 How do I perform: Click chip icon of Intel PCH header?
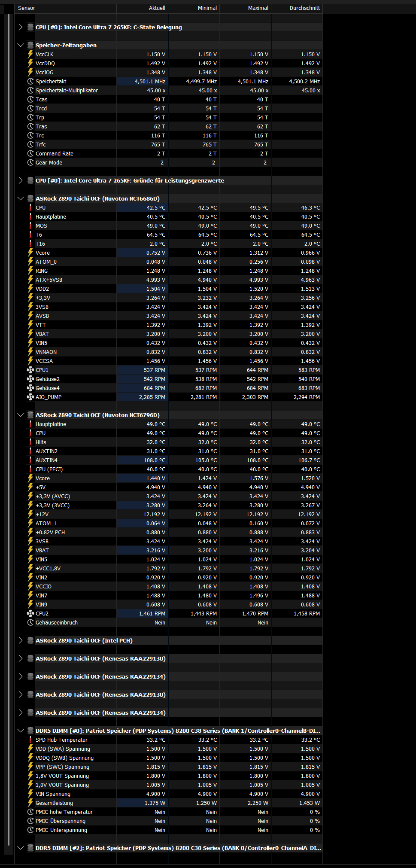coord(30,640)
